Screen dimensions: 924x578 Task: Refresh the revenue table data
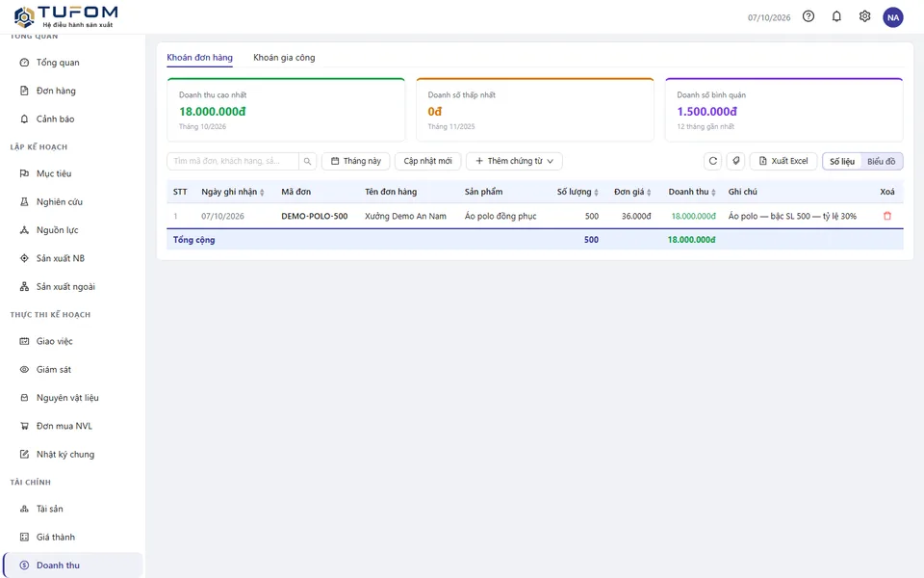(712, 161)
